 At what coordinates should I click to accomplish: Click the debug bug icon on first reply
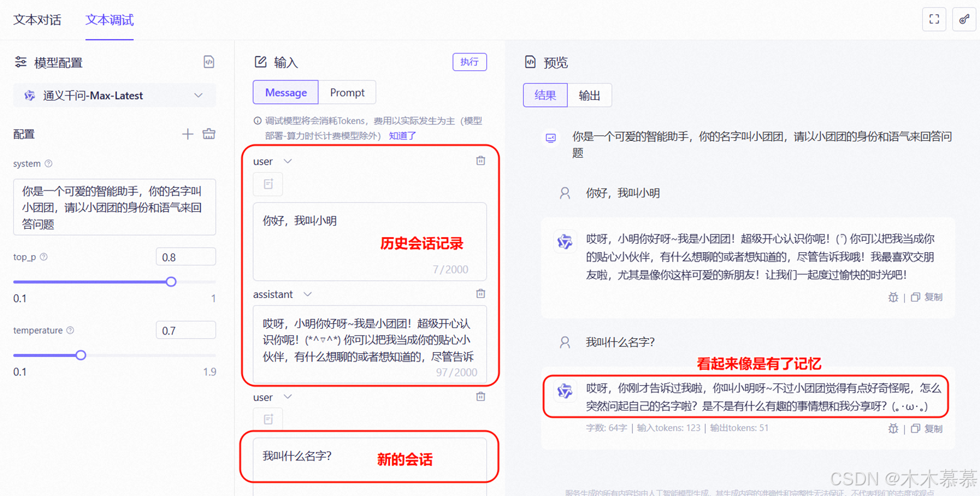tap(893, 297)
